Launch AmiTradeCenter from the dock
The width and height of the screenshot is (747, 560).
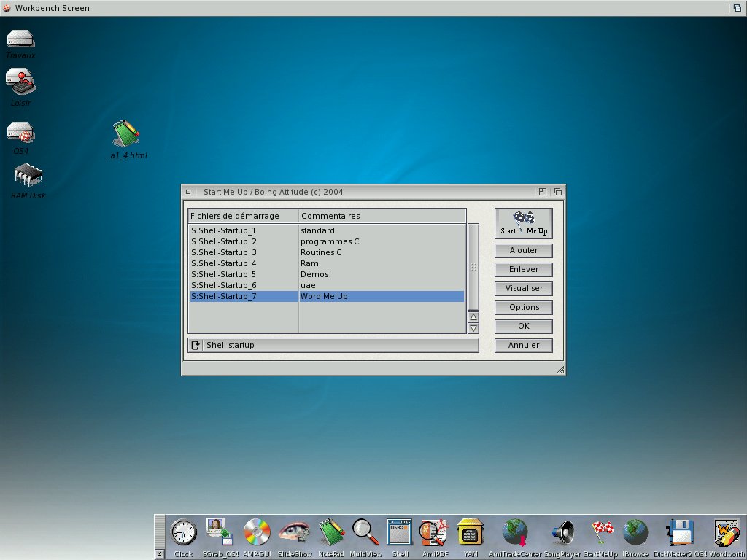(x=515, y=532)
